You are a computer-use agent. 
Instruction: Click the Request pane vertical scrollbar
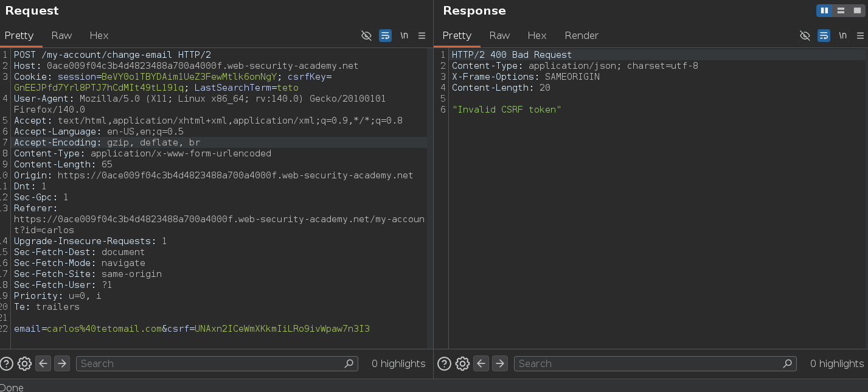(x=429, y=198)
